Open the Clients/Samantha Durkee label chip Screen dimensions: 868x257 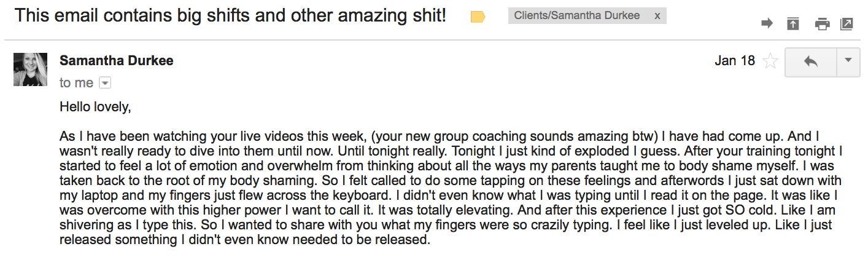[x=576, y=16]
